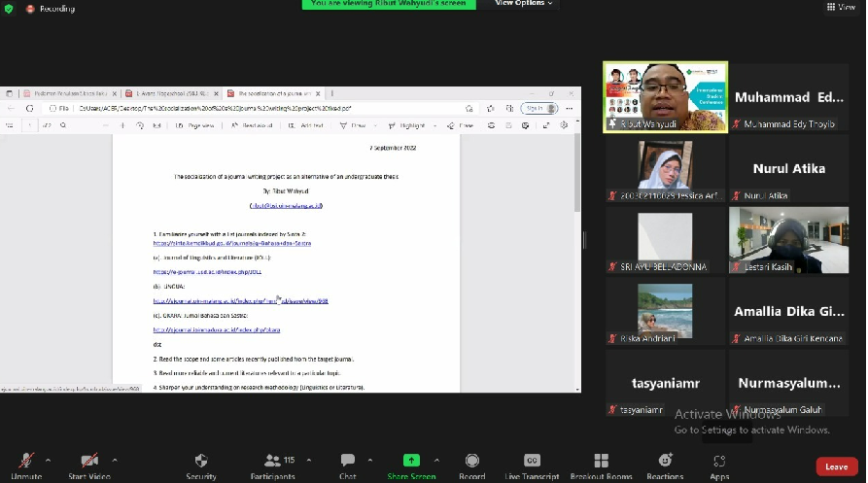
Task: Select Ribut Wahyudi's video tile
Action: point(665,97)
